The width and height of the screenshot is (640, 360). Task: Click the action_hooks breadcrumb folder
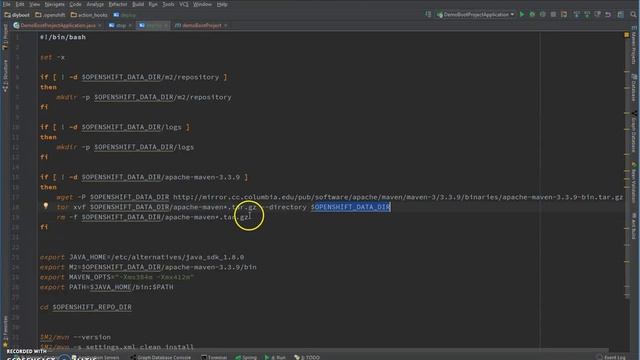pyautogui.click(x=89, y=15)
